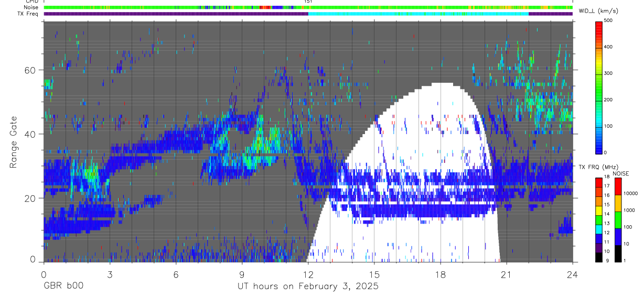
Task: Pick the blue swatch on NOISE legend
Action: (x=618, y=236)
